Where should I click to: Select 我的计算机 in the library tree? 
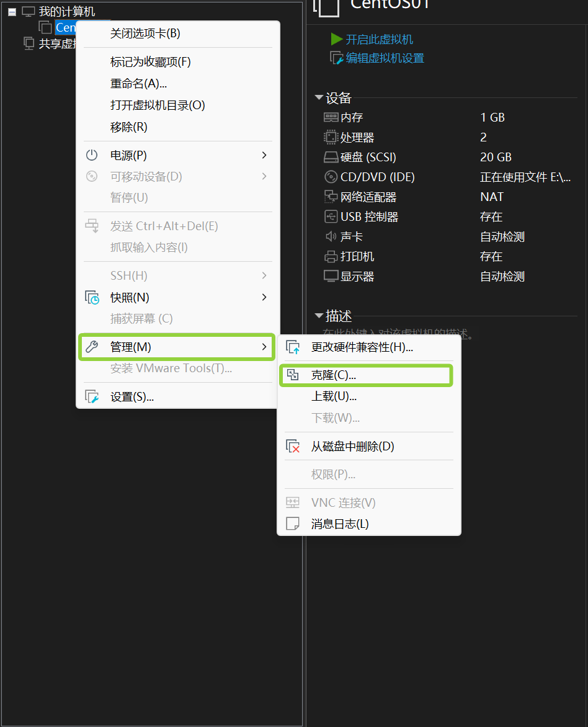click(x=67, y=12)
